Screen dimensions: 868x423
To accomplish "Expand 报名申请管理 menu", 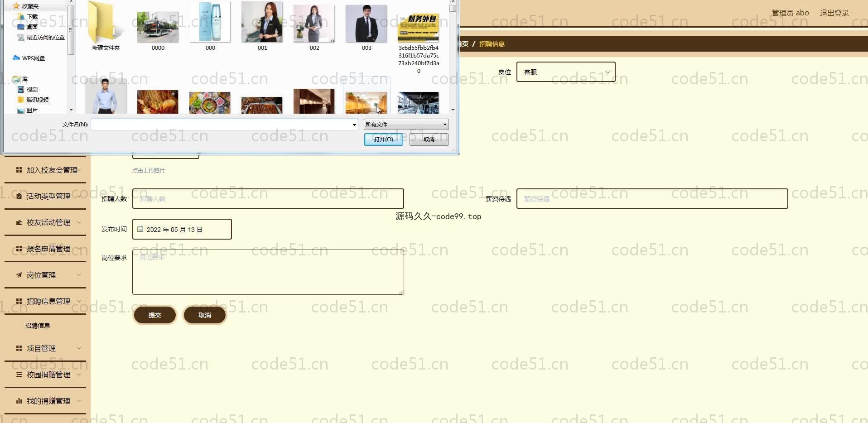I will [45, 249].
